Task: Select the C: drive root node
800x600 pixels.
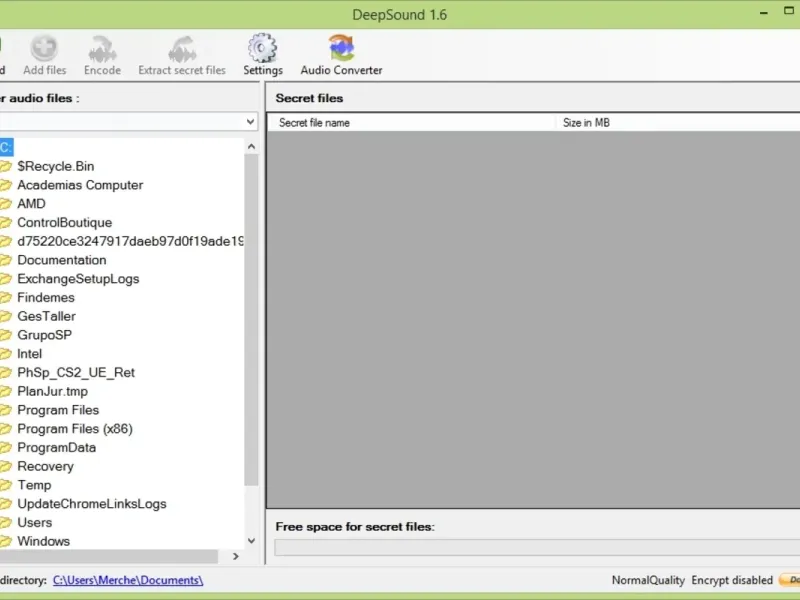Action: click(6, 147)
